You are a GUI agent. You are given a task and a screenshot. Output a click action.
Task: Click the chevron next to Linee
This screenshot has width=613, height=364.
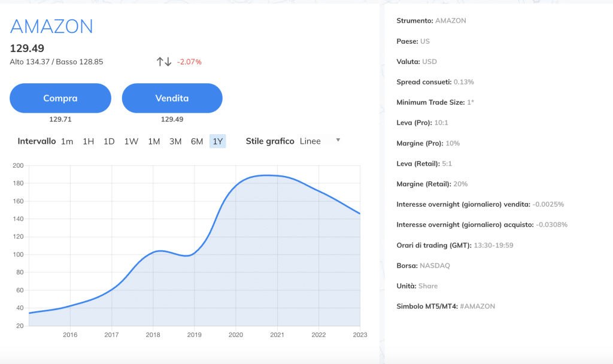tap(338, 141)
